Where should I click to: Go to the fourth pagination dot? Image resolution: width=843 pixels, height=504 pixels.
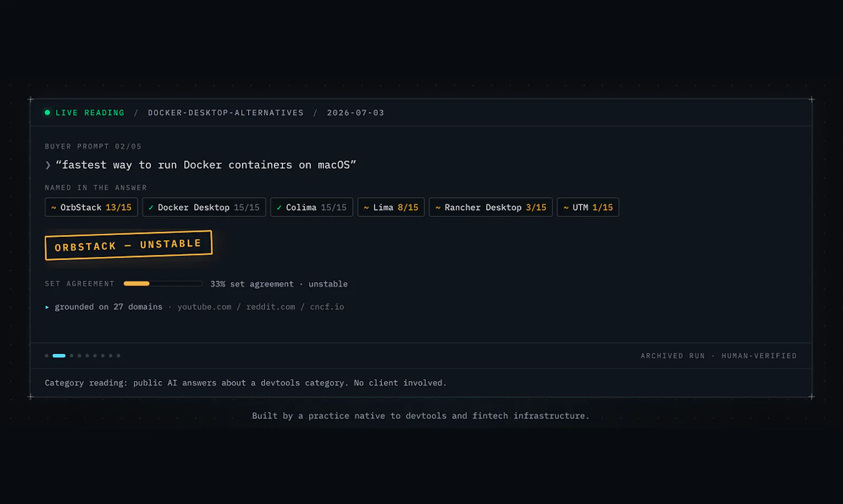[80, 356]
